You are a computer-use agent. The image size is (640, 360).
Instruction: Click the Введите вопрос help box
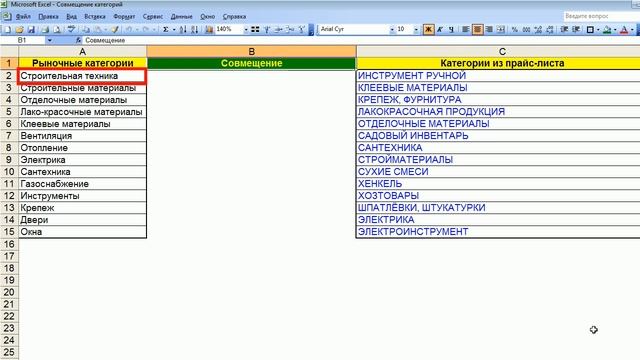point(601,16)
